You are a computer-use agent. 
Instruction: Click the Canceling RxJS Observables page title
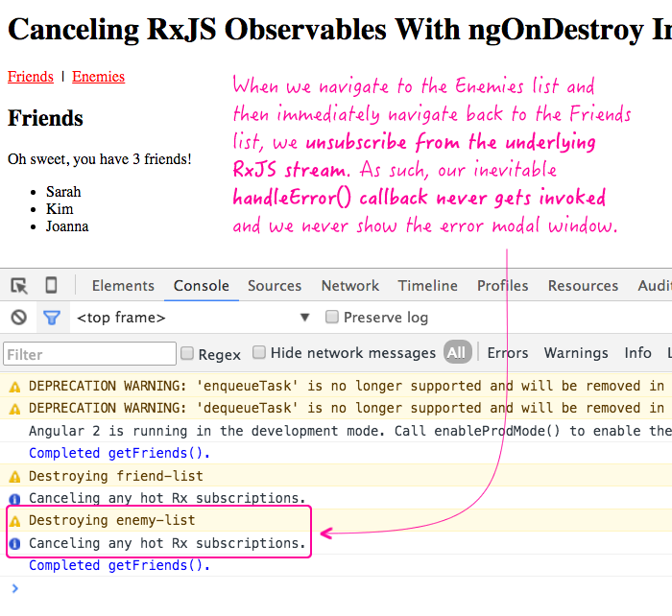pyautogui.click(x=340, y=29)
